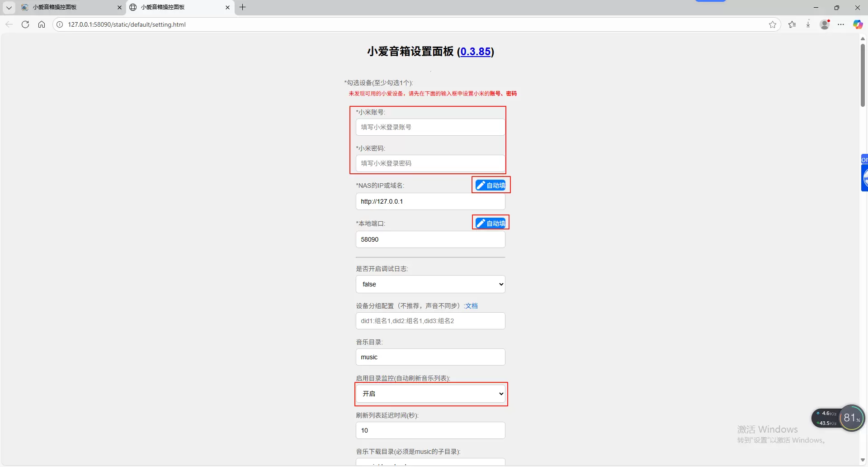Open the 0.3.85 version link
Screen dimensions: 868x467
(476, 52)
